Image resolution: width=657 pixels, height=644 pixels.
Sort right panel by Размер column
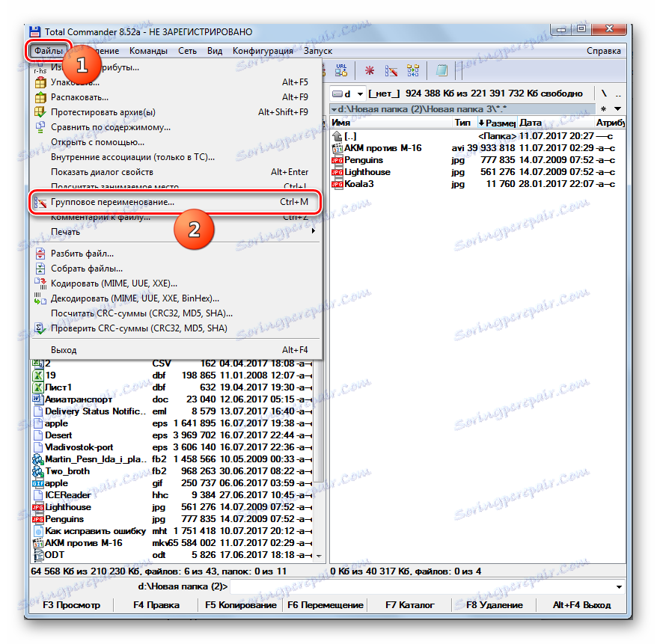tap(497, 123)
